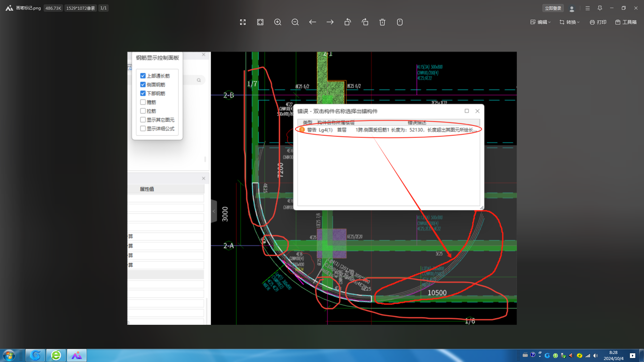
Task: Open the 编辑 edit dropdown
Action: (540, 22)
